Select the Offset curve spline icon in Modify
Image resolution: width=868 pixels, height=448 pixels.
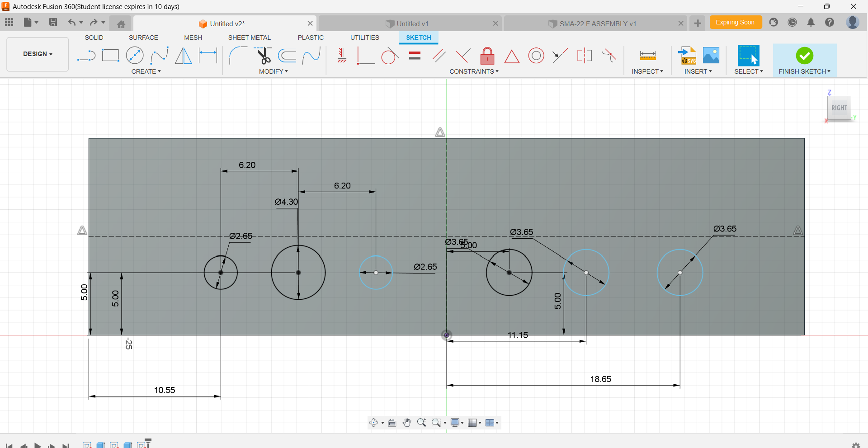[311, 56]
